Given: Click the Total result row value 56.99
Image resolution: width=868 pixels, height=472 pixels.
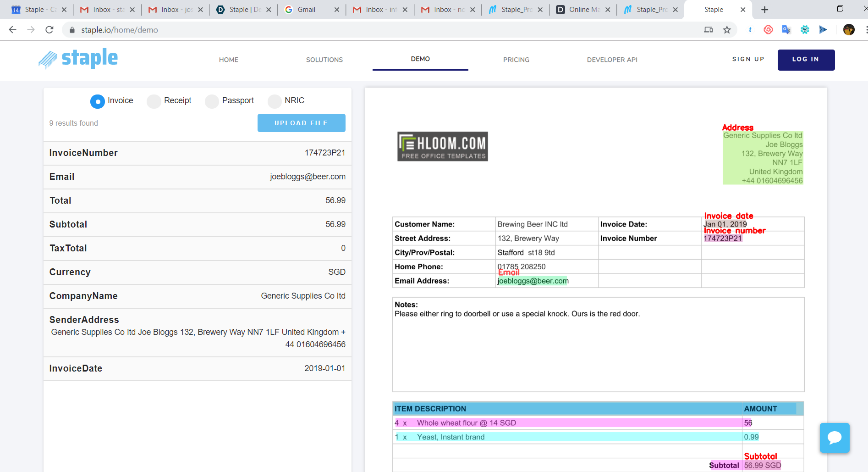Looking at the screenshot, I should 335,200.
